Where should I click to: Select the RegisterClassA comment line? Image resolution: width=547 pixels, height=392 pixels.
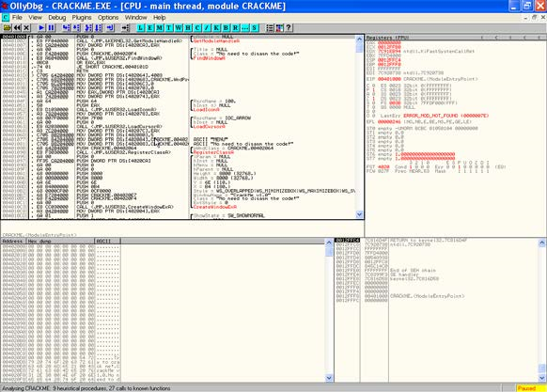(x=213, y=152)
